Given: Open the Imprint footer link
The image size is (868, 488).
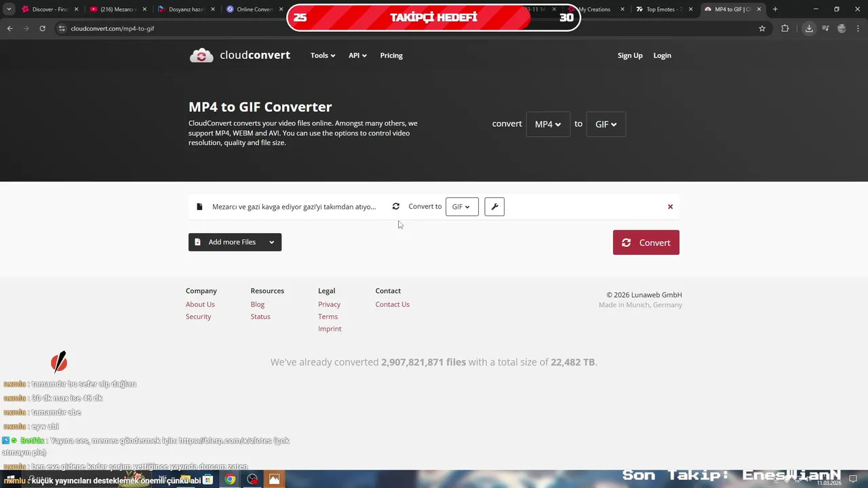Looking at the screenshot, I should (x=330, y=329).
